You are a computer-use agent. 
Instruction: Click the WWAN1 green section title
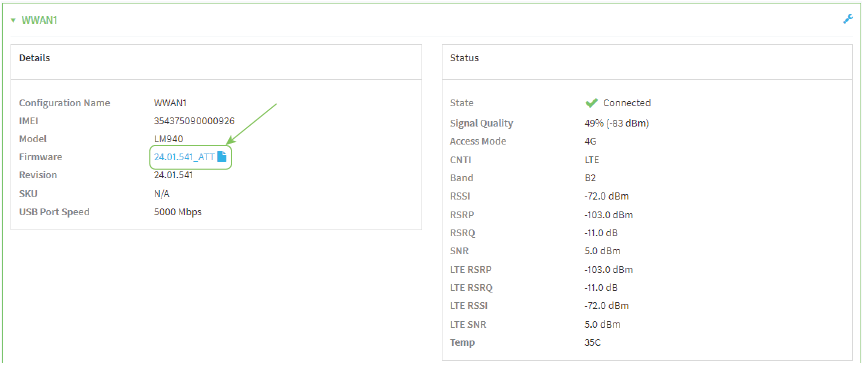[39, 20]
